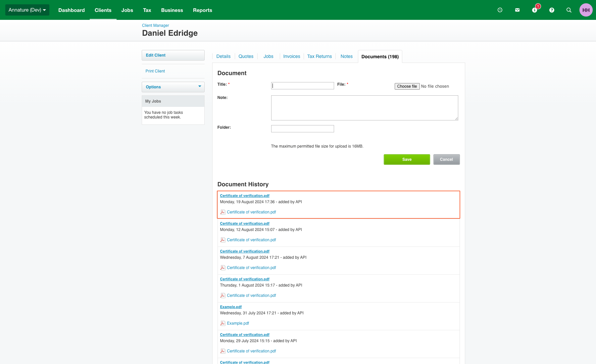This screenshot has width=596, height=364.
Task: Open the Jobs top navigation menu
Action: [127, 10]
